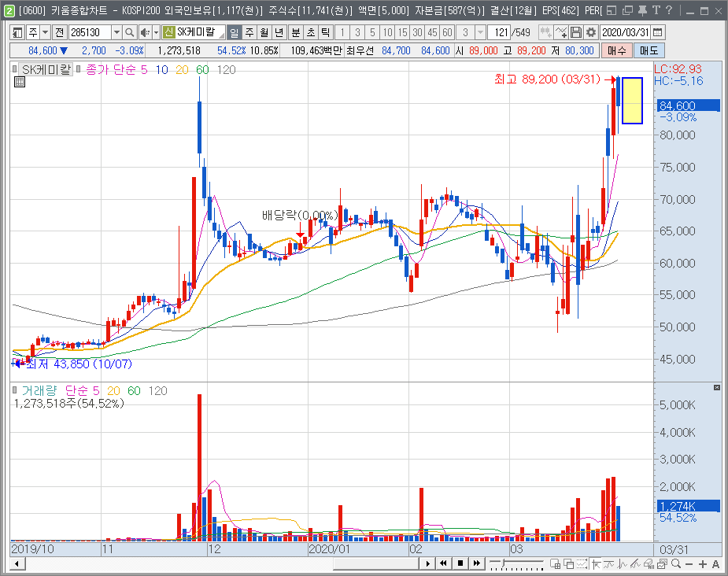Select the 30 interval button
Screen dimensions: 728x576
417,32
